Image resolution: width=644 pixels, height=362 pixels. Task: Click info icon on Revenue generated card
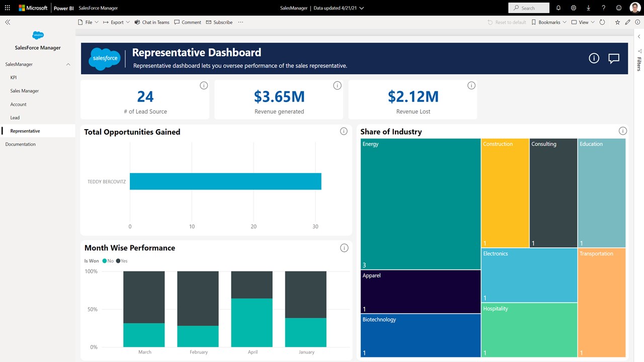[338, 85]
